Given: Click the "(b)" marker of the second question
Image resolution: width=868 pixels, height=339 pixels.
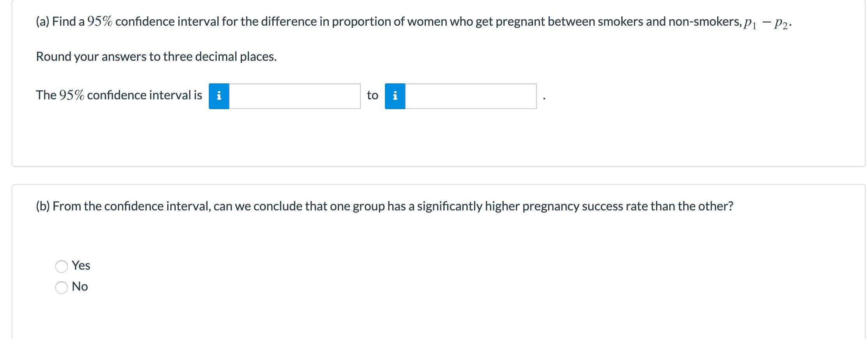Looking at the screenshot, I should click(x=43, y=206).
